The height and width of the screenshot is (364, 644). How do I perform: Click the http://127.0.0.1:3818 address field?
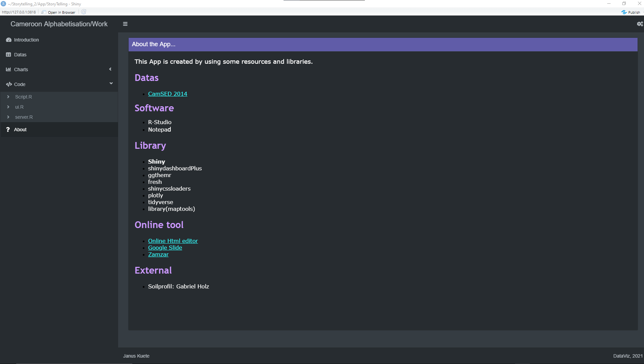point(18,12)
